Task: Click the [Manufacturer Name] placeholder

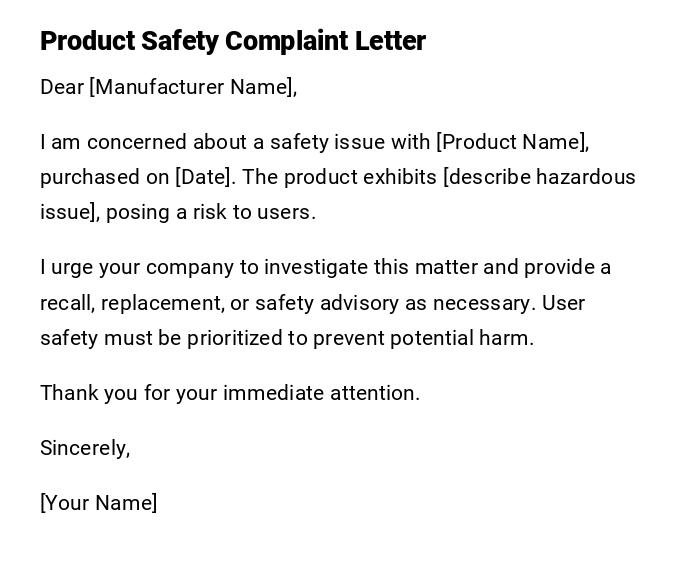Action: 192,87
